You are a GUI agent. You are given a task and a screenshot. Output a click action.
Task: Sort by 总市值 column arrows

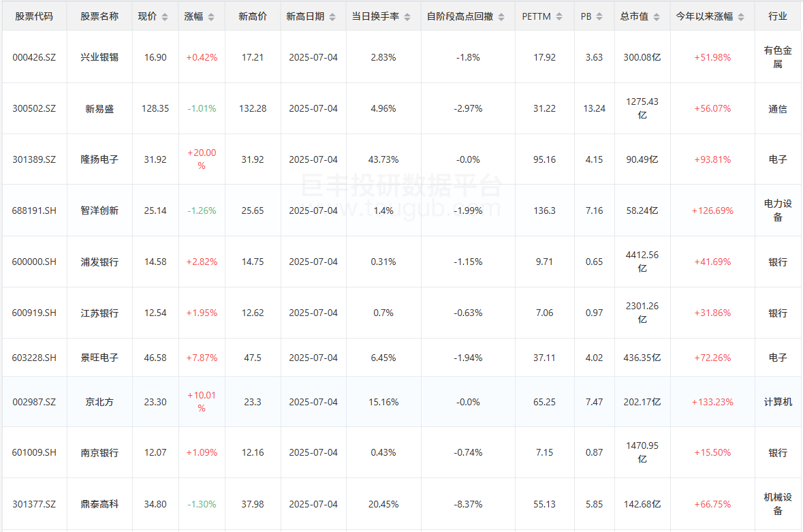tap(657, 17)
